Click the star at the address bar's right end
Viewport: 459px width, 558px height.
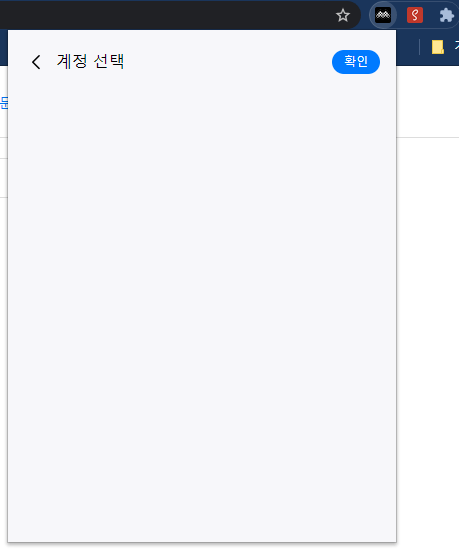click(343, 15)
